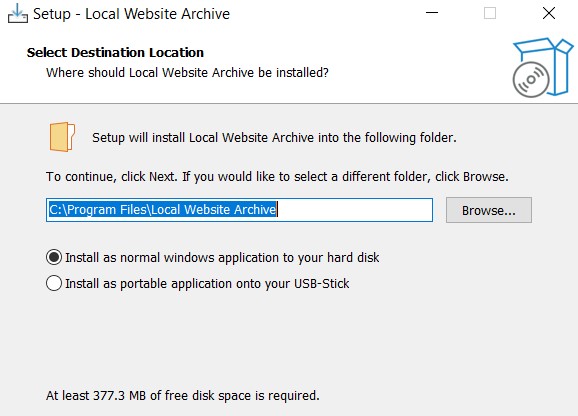Click the yellow folder icon
Image resolution: width=578 pixels, height=416 pixels.
[x=62, y=137]
